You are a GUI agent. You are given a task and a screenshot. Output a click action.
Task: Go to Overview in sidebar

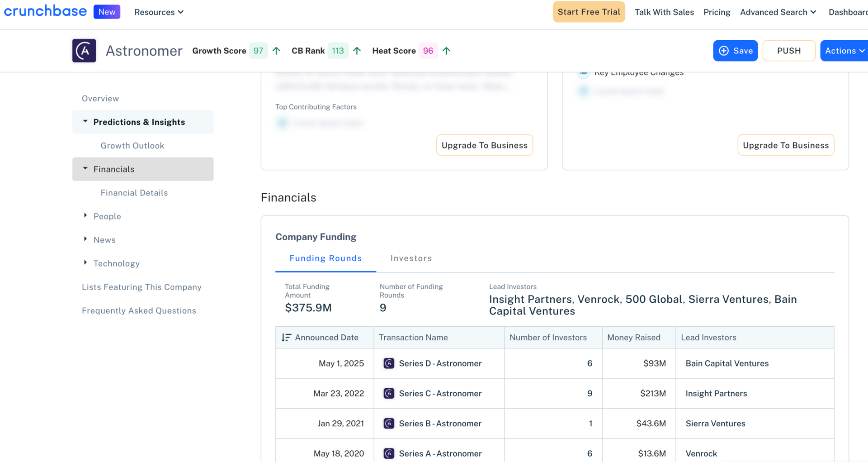tap(100, 99)
